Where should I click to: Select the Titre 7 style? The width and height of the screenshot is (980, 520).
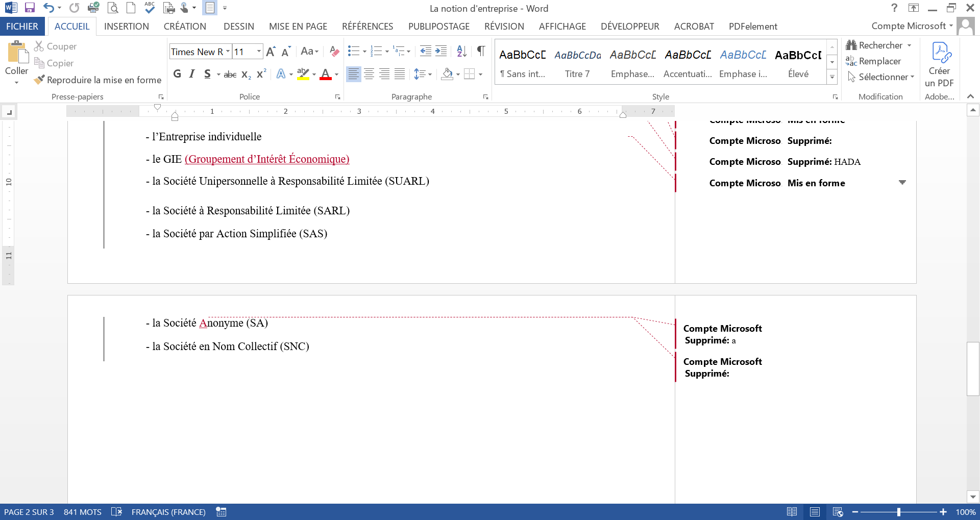[577, 63]
